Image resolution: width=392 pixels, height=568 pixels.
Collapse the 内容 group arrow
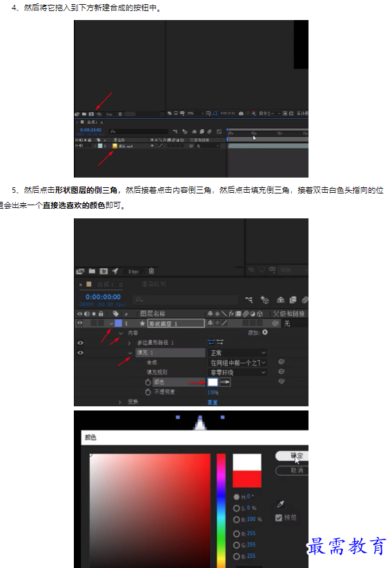point(121,333)
